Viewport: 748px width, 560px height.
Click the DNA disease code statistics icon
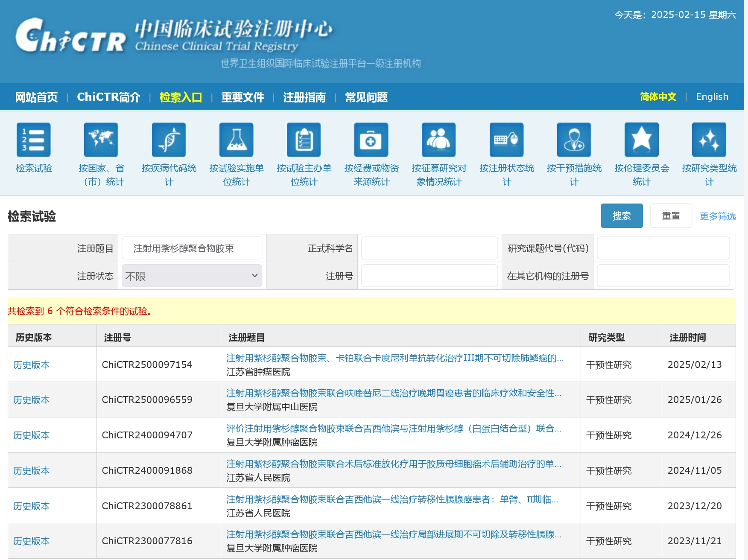coord(169,140)
